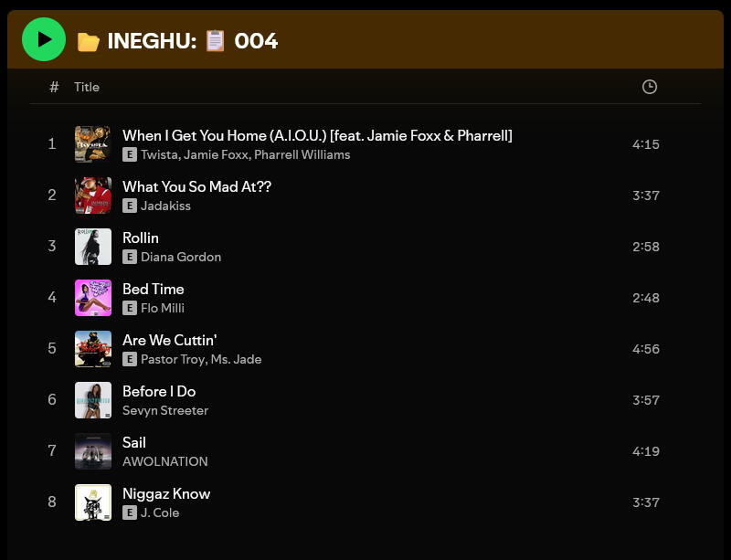
Task: Open the Rollin album art thumbnail
Action: [93, 247]
